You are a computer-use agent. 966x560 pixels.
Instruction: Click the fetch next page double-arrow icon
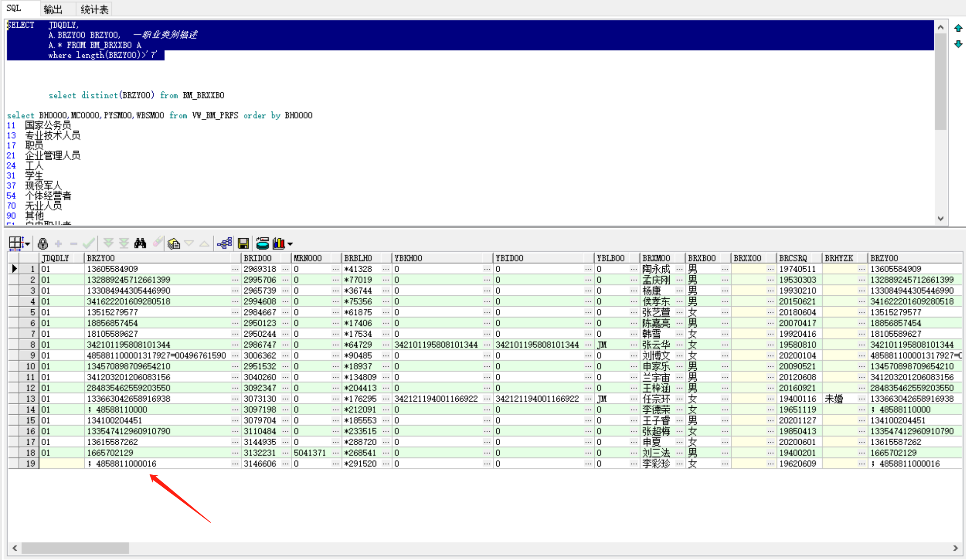[x=108, y=243]
